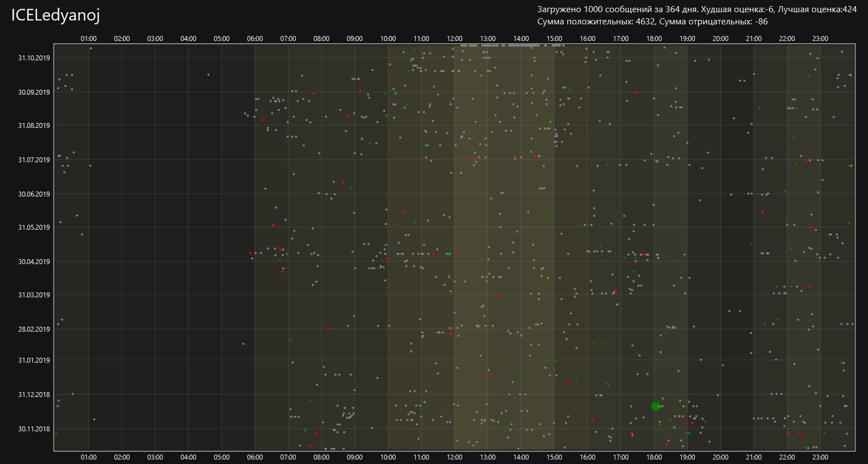868x464 pixels.
Task: Click 11:00 on the bottom time axis
Action: click(x=421, y=457)
